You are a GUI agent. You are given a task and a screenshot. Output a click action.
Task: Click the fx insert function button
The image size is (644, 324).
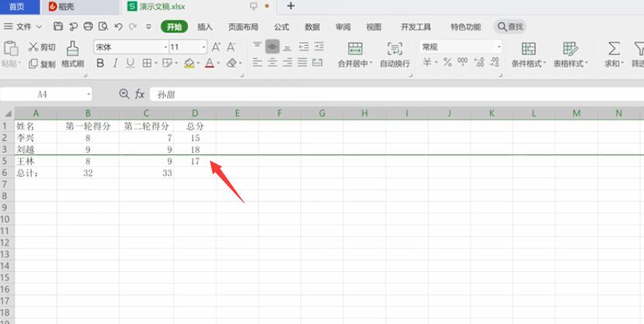139,94
